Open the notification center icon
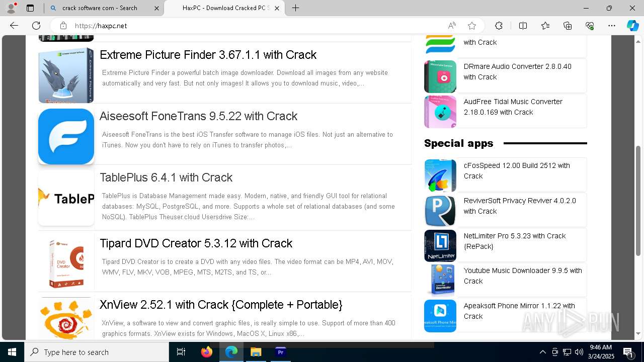Image resolution: width=644 pixels, height=362 pixels. coord(628,352)
